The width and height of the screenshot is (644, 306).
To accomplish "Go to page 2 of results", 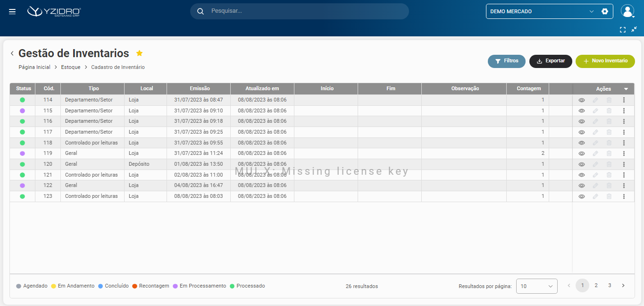I will pyautogui.click(x=596, y=286).
